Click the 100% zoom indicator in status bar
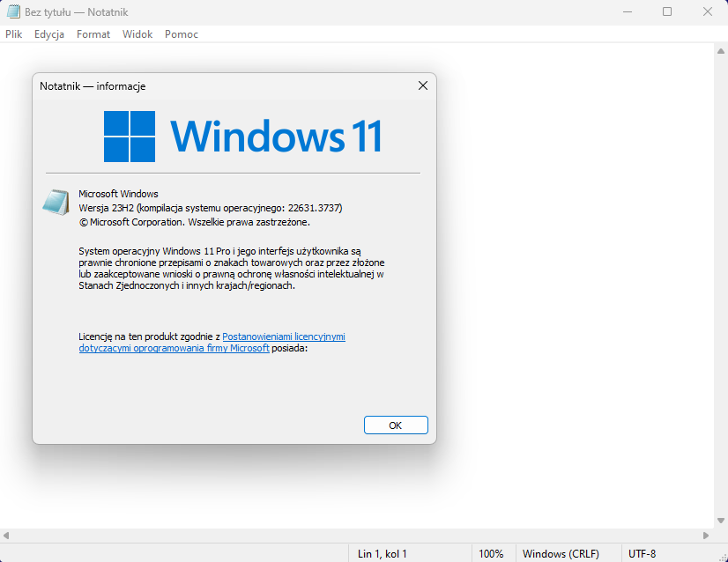Screen dimensions: 728x562 [x=491, y=554]
